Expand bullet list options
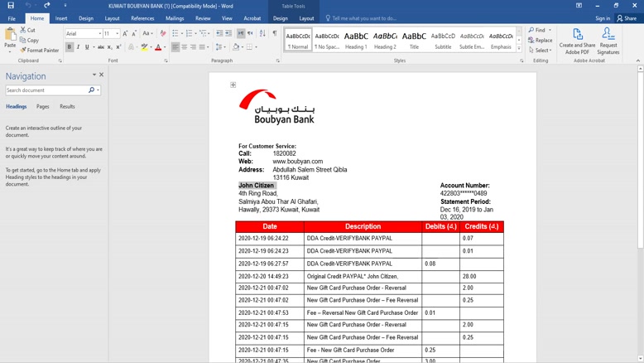Screen dimensions: 644x363 181,33
